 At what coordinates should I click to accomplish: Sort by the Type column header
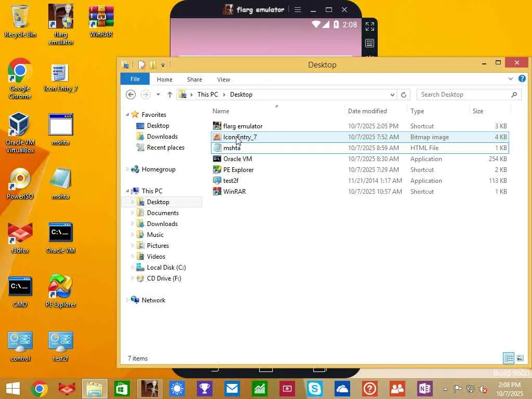tap(438, 111)
